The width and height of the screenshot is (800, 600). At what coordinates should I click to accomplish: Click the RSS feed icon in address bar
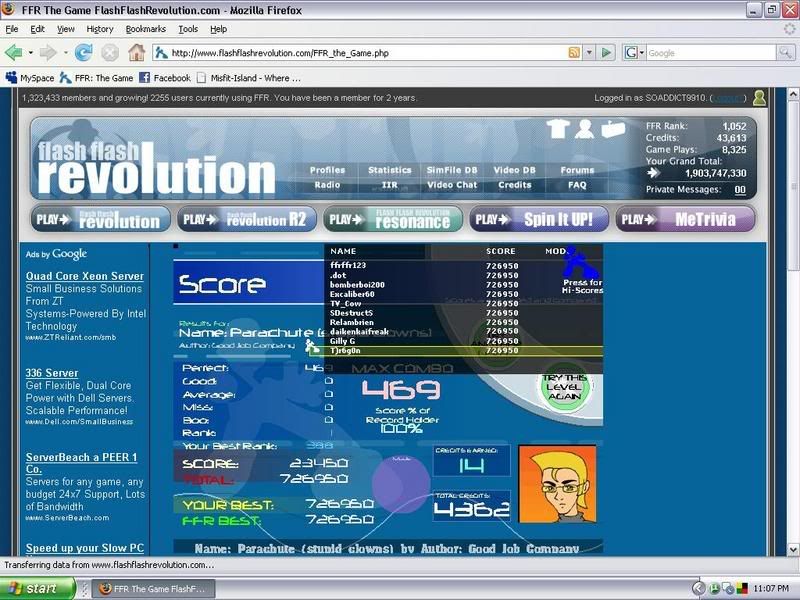pos(574,52)
